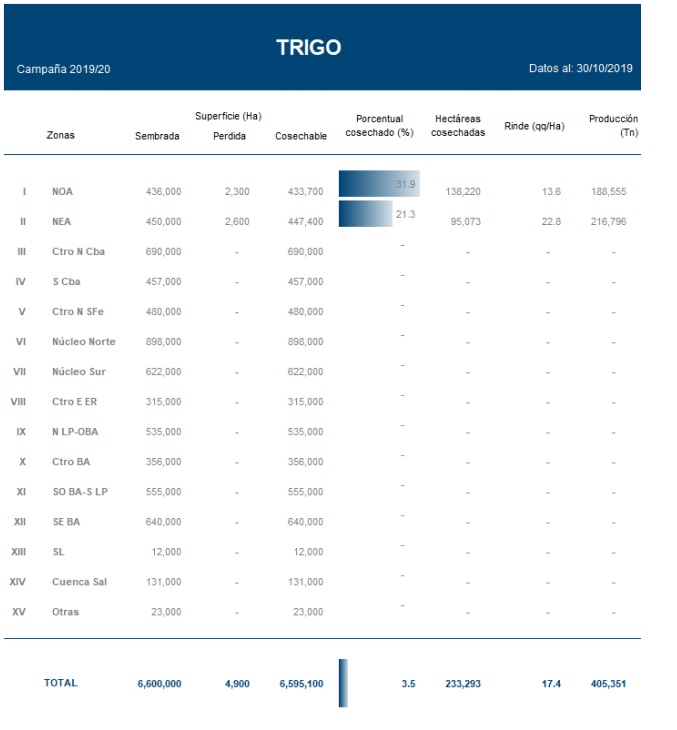Click the TOTAL row label
Image resolution: width=677 pixels, height=730 pixels.
coord(60,683)
